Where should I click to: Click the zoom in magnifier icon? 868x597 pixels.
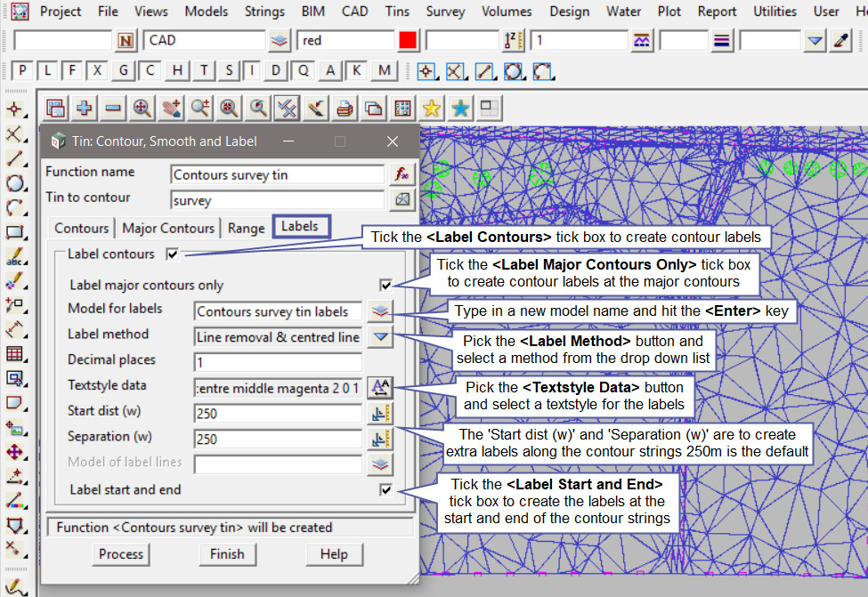(x=199, y=108)
